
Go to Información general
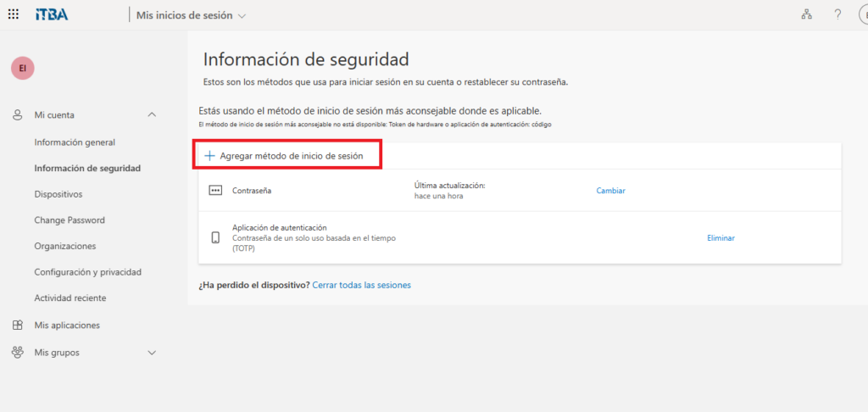pyautogui.click(x=75, y=142)
